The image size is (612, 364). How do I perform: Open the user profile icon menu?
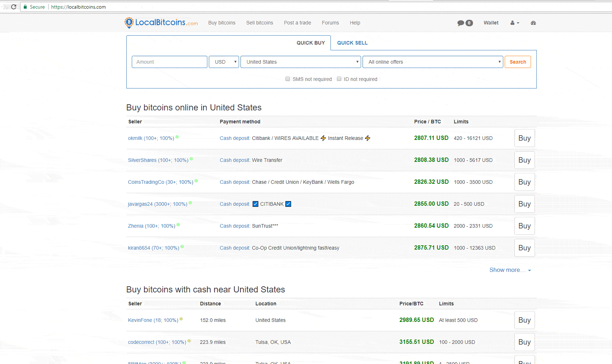[x=515, y=23]
